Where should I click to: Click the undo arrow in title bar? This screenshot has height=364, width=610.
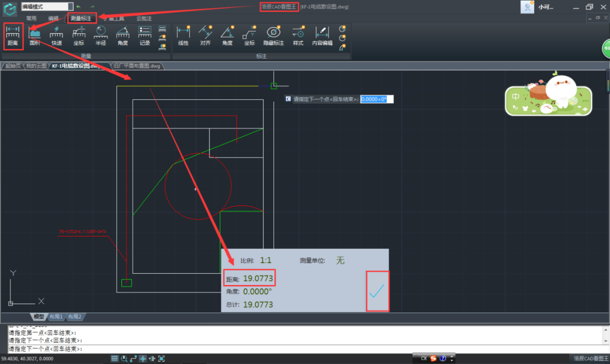[78, 7]
